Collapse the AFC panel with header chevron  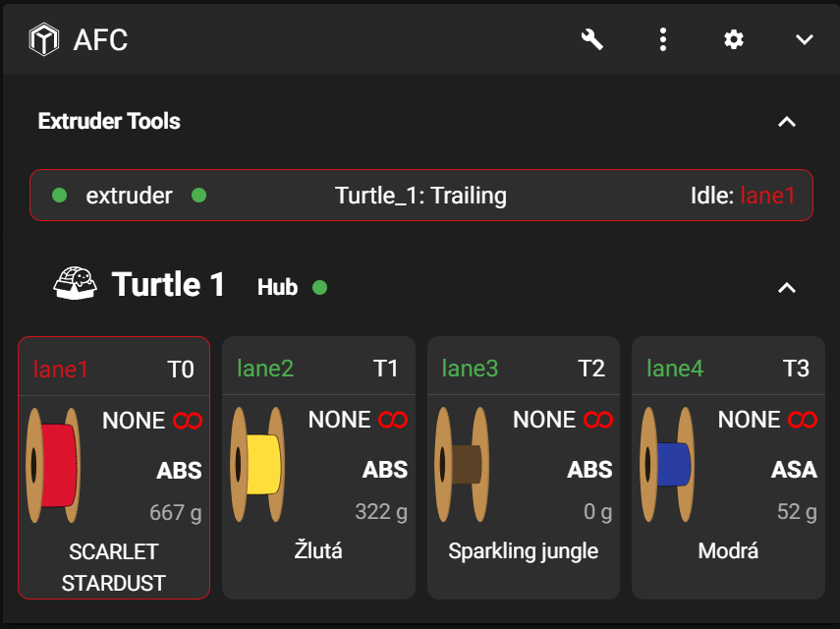click(805, 39)
